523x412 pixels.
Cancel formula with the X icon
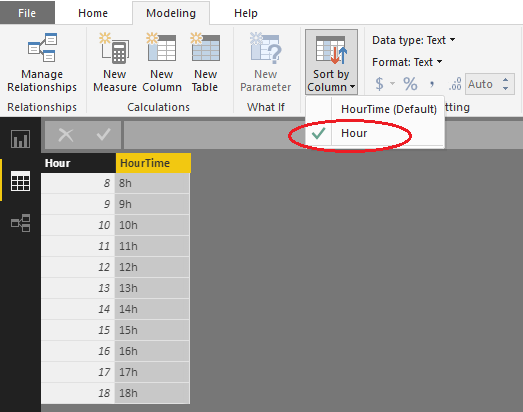tap(66, 135)
